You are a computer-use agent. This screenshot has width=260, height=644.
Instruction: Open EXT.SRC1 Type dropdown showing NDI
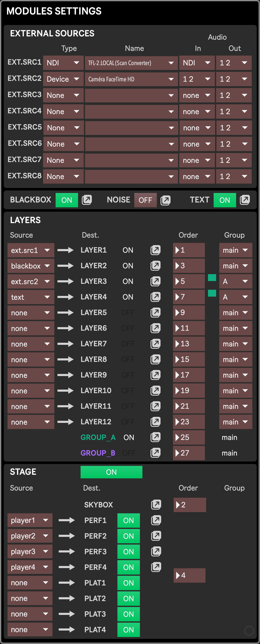click(63, 63)
